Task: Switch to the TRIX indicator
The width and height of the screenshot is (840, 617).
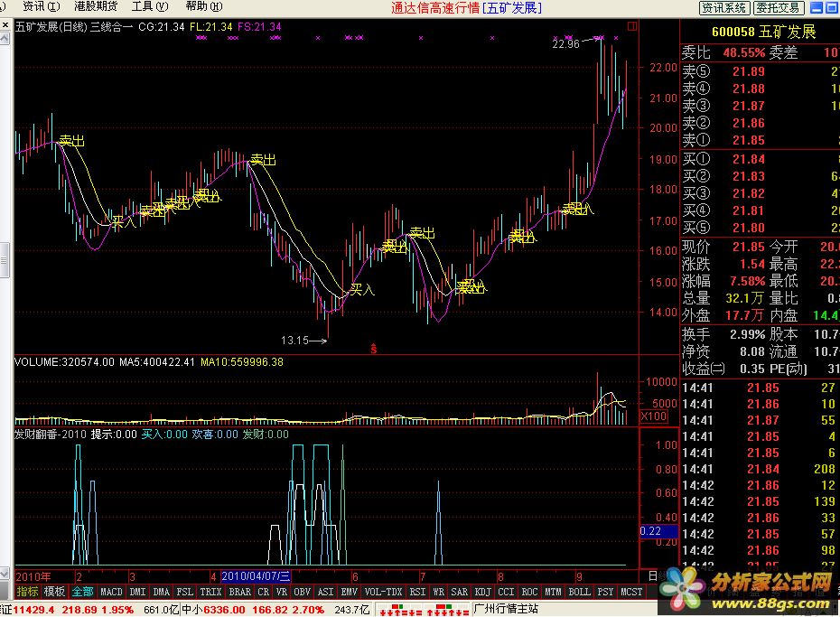Action: point(210,592)
